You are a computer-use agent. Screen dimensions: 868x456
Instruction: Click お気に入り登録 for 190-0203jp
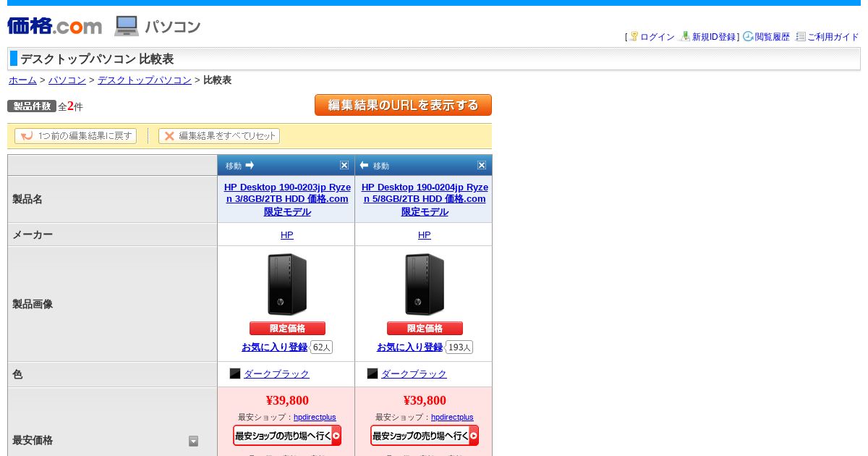tap(275, 347)
